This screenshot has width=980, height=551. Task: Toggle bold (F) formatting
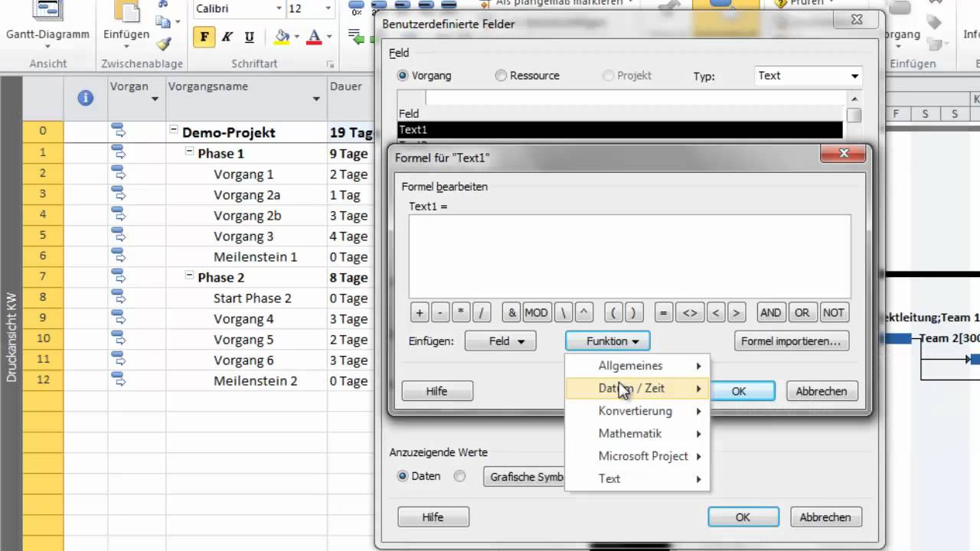204,37
